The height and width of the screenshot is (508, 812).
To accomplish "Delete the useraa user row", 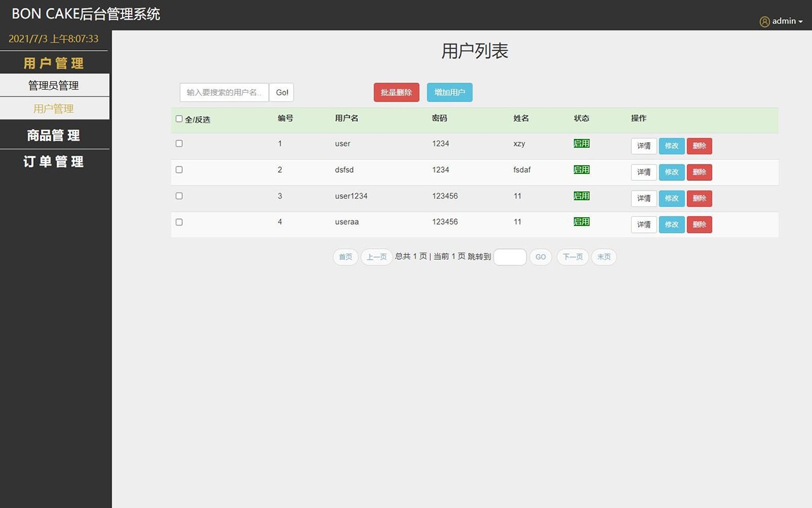I will tap(699, 225).
